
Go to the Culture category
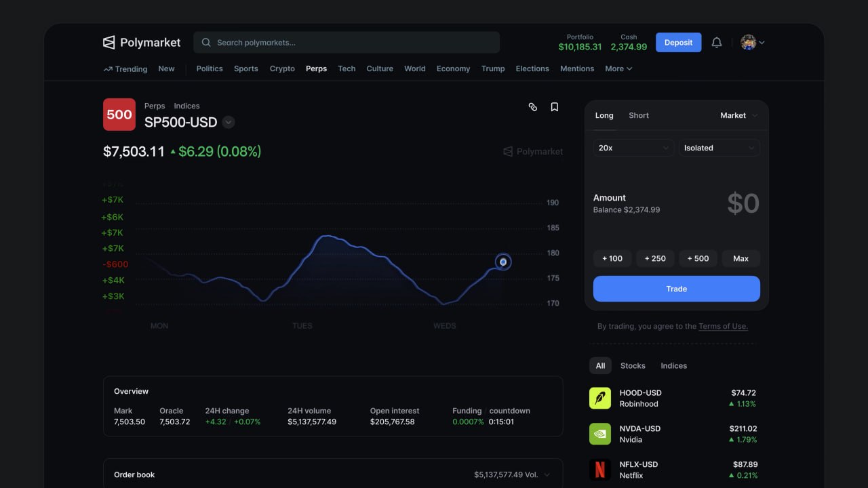pyautogui.click(x=380, y=69)
